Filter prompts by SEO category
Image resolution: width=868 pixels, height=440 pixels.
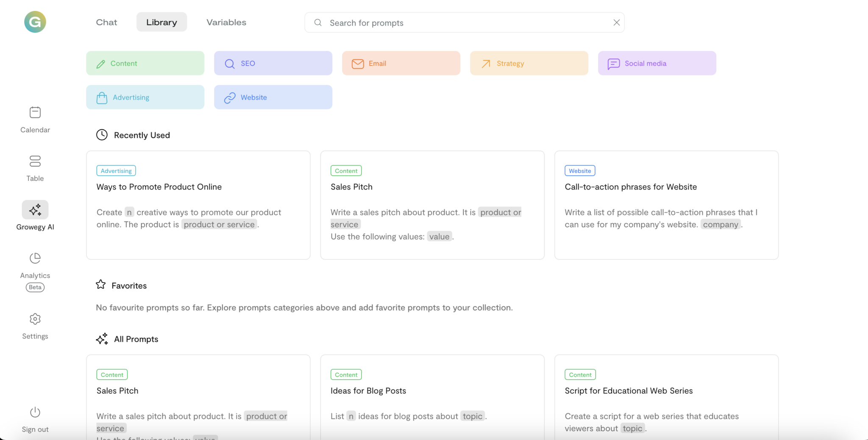tap(273, 63)
